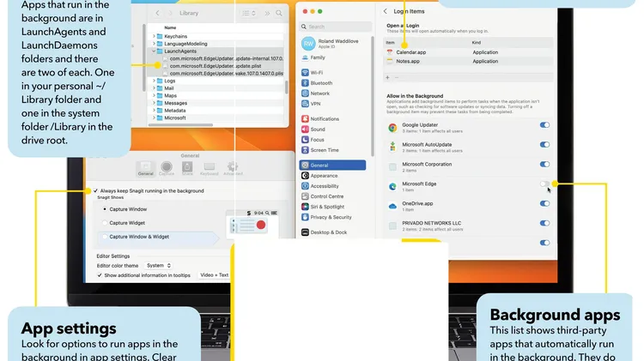Viewport: 644px width, 361px height.
Task: Select General in System Settings sidebar
Action: [332, 165]
